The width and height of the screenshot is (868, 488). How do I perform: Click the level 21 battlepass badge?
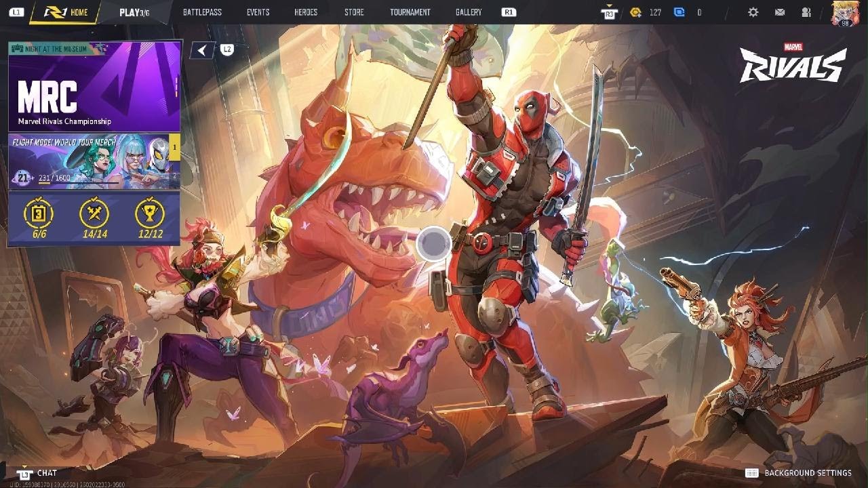coord(23,178)
